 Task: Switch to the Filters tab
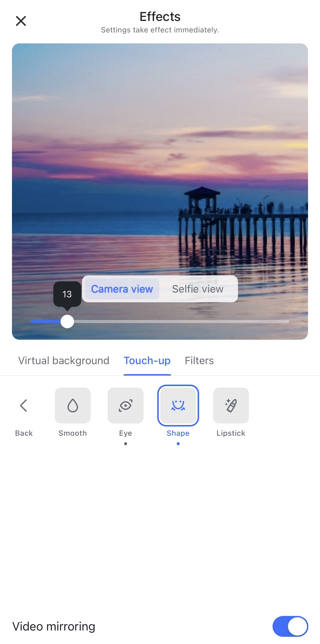pos(199,360)
